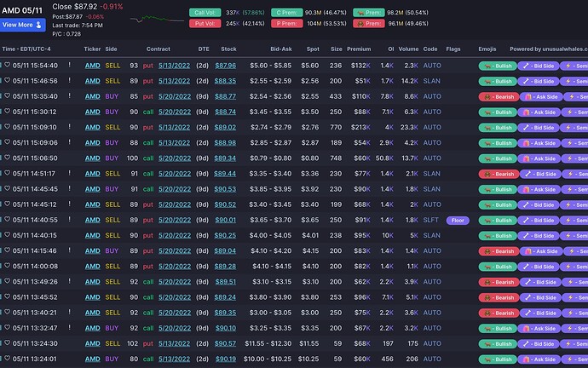This screenshot has height=368, width=588.
Task: Sort by the OI column header
Action: point(391,49)
